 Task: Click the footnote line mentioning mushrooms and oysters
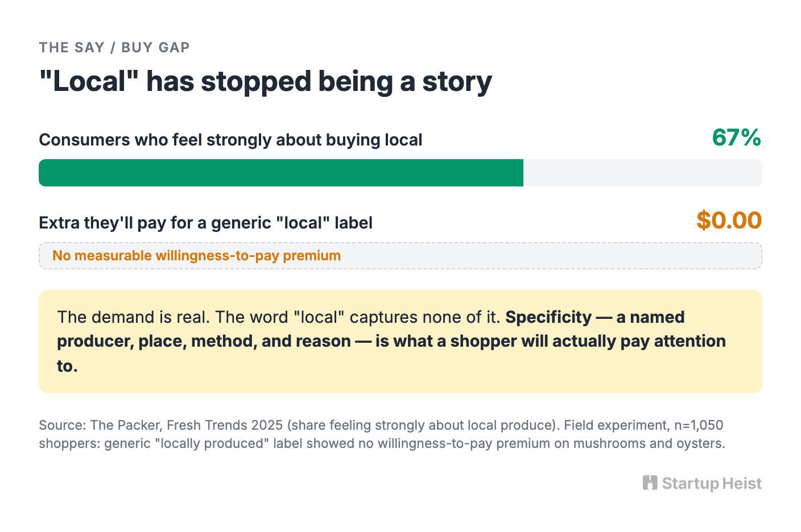(382, 443)
